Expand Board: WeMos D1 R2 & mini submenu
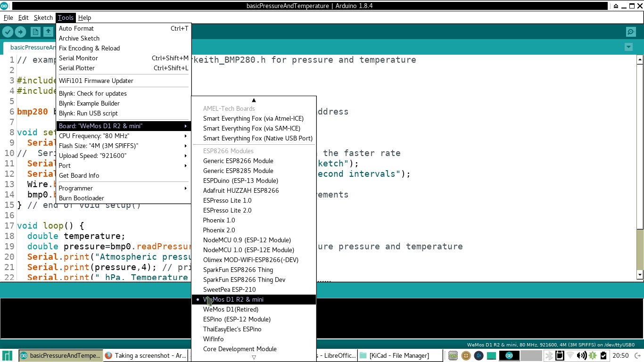Image resolution: width=644 pixels, height=362 pixels. pyautogui.click(x=124, y=126)
